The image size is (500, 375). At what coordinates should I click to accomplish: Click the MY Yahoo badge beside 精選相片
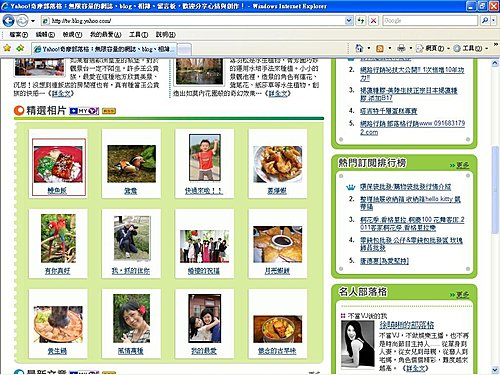pyautogui.click(x=84, y=111)
